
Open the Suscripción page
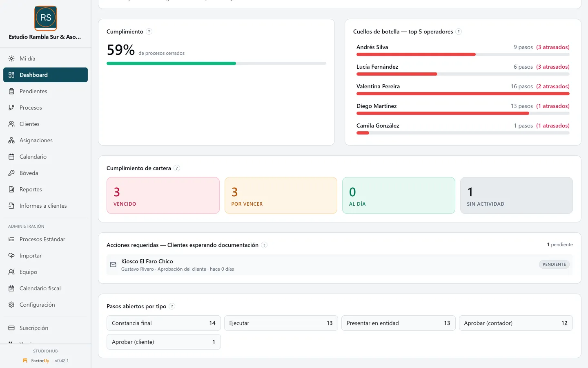pos(45,328)
